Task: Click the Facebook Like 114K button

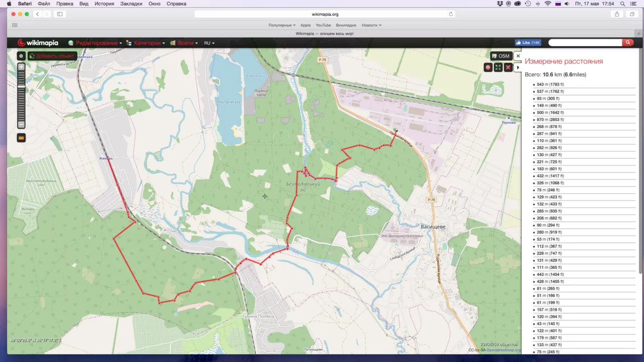Action: [528, 43]
